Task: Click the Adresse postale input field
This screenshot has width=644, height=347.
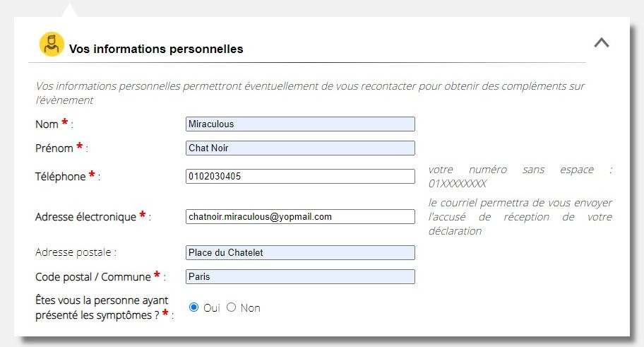Action: pyautogui.click(x=300, y=253)
